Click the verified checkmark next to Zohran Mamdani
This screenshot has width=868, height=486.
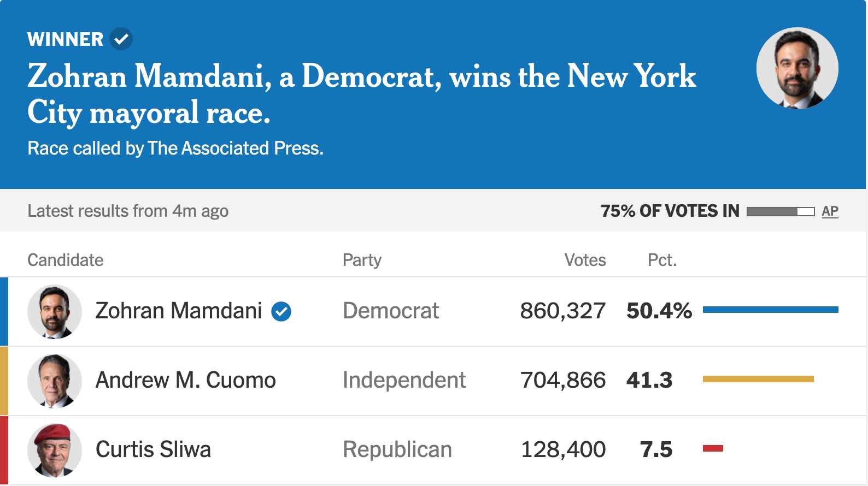(x=281, y=312)
